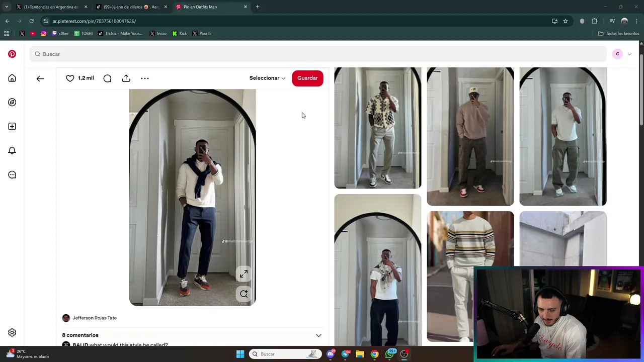
Task: Open the shield extension icon in Chrome toolbar
Action: pos(582,21)
